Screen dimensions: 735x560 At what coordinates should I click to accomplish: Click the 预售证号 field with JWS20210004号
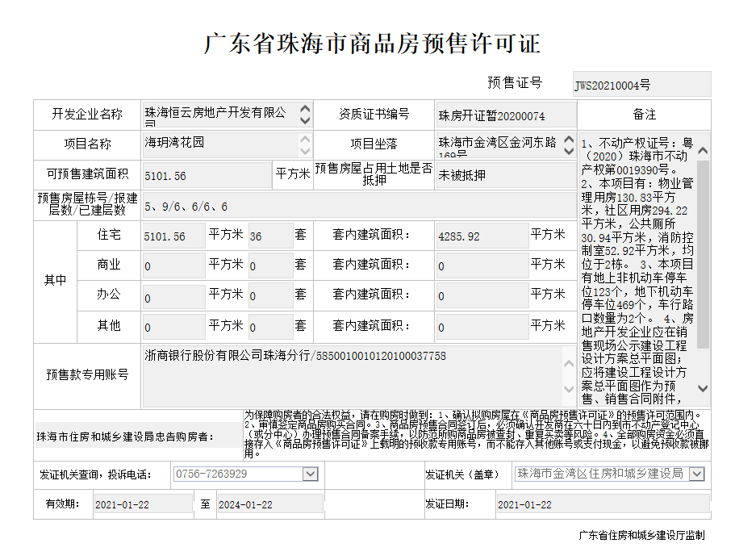pos(641,84)
